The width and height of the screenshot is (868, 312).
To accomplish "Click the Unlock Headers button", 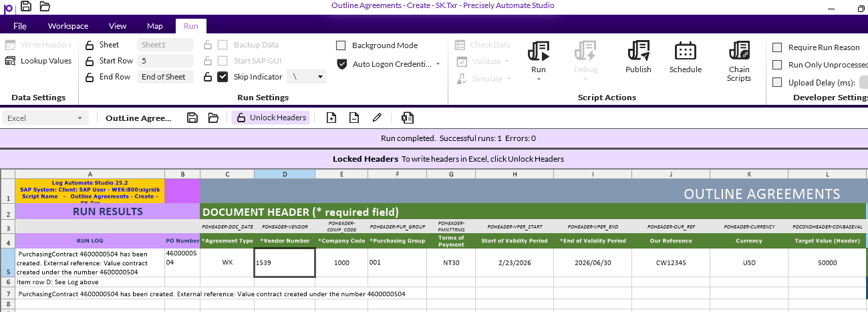I will click(x=271, y=118).
